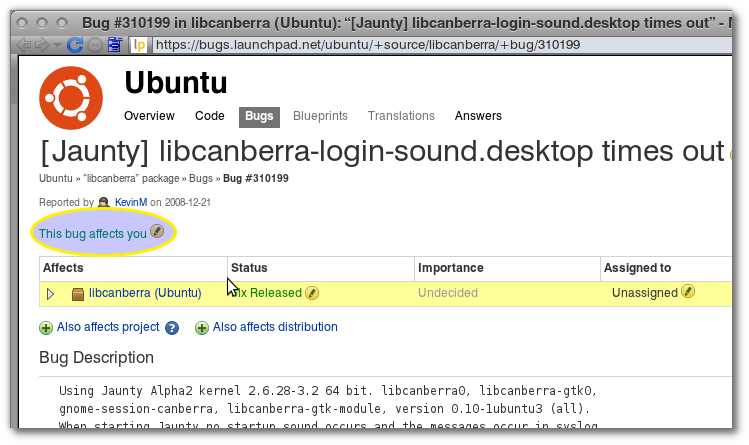Open the help question mark icon
This screenshot has width=749, height=445.
[x=172, y=328]
